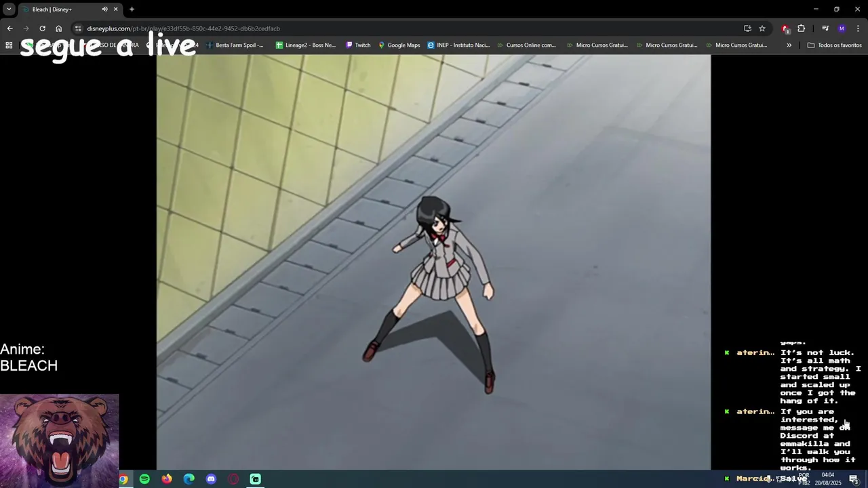
Task: Open Firefox from the taskbar
Action: [167, 479]
